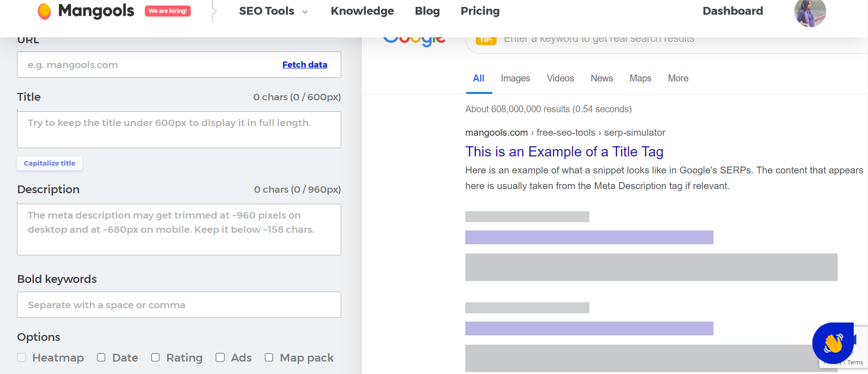Switch to the Images tab
The height and width of the screenshot is (374, 868).
click(x=515, y=79)
